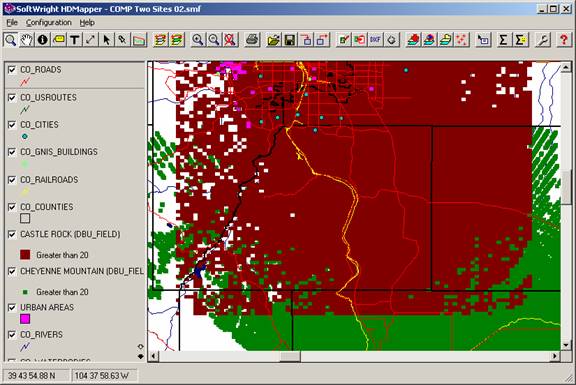Click the zoom in plus icon

[x=198, y=40]
